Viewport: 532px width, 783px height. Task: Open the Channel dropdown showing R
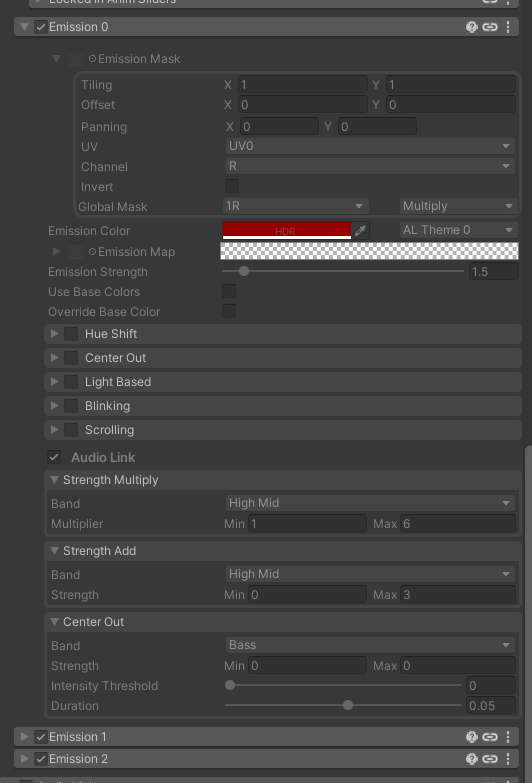click(370, 166)
